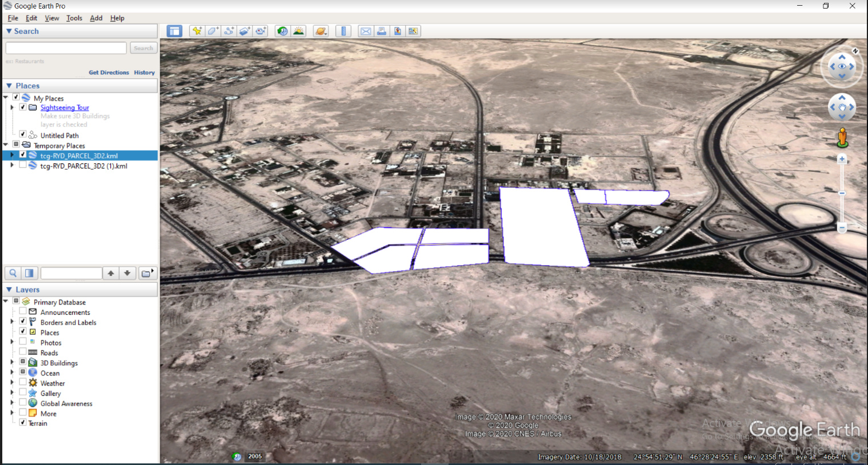868x465 pixels.
Task: Click the Places filter text field
Action: point(71,273)
